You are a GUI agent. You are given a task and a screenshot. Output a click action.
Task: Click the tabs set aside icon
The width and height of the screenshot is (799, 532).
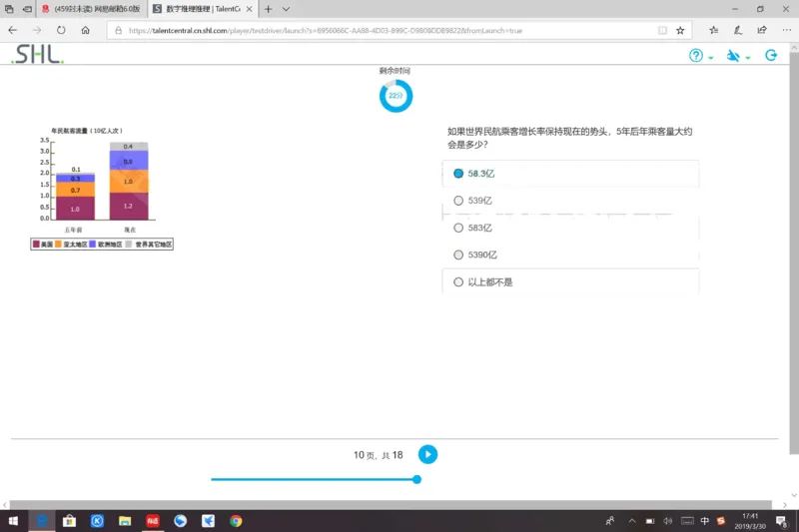9,9
